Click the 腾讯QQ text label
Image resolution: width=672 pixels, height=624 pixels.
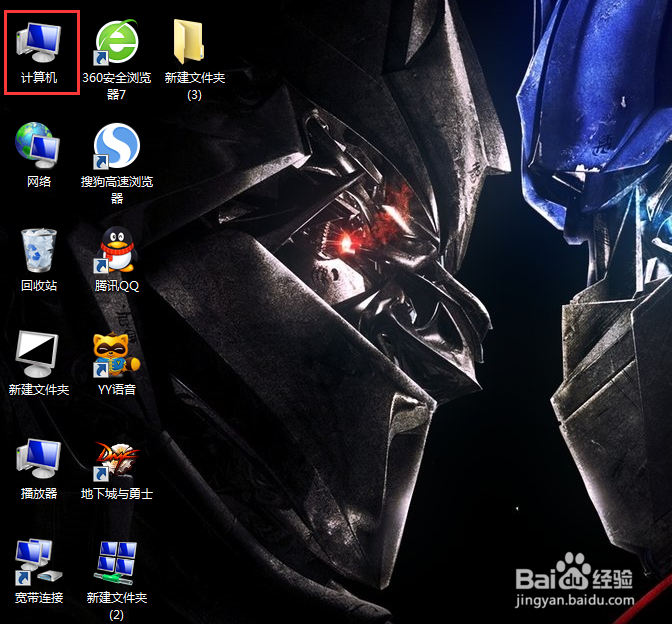click(x=117, y=285)
